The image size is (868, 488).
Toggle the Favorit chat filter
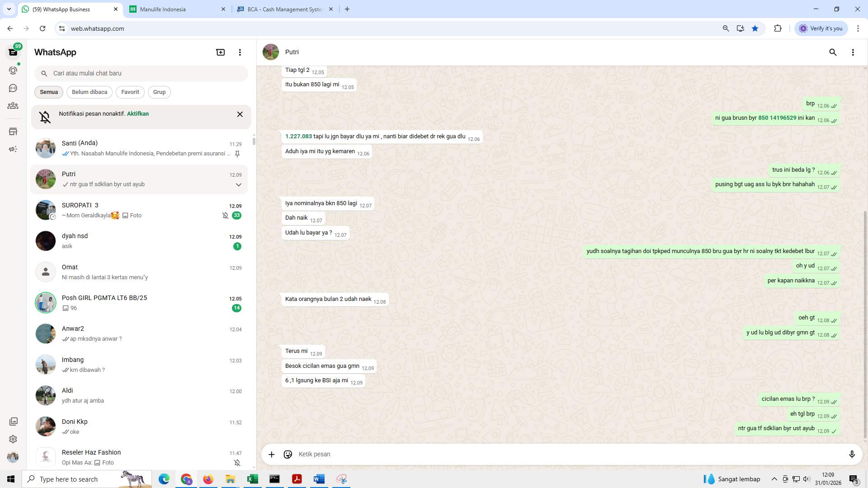(x=130, y=92)
